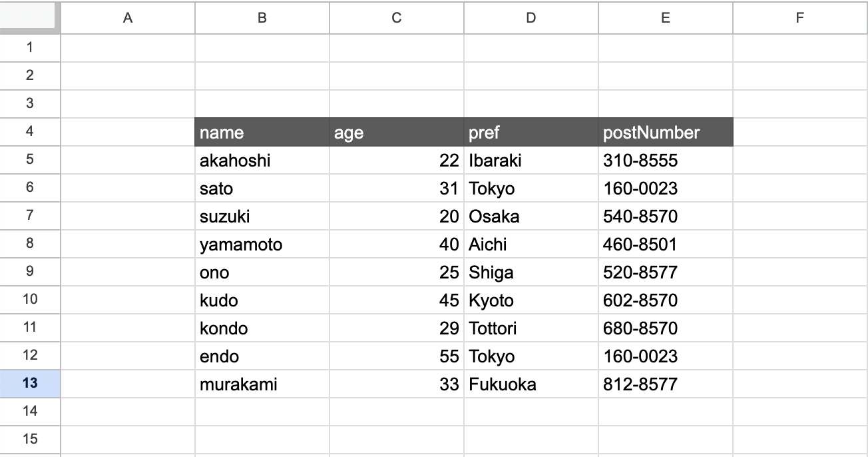Select the empty cell A5
Image resolution: width=868 pixels, height=457 pixels.
click(x=126, y=160)
